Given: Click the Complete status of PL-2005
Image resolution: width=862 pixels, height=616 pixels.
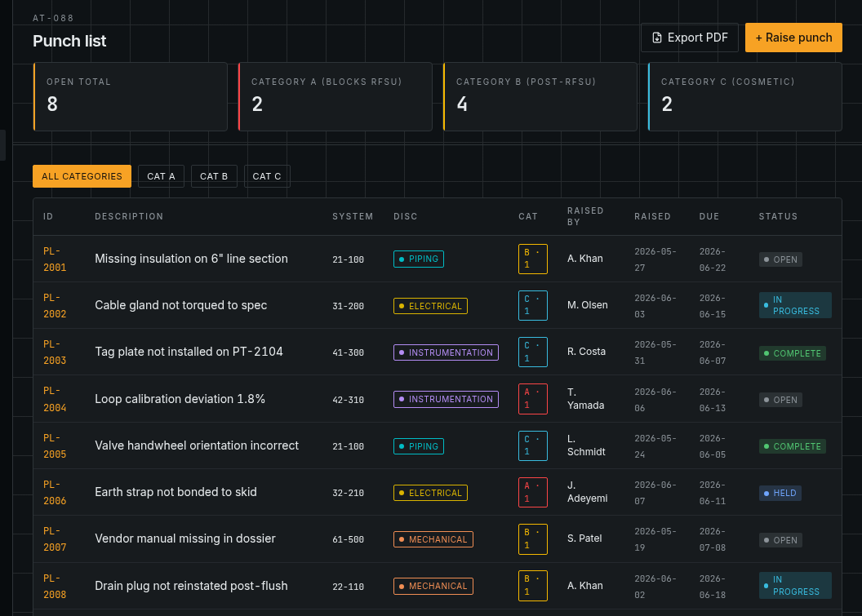Looking at the screenshot, I should point(792,446).
